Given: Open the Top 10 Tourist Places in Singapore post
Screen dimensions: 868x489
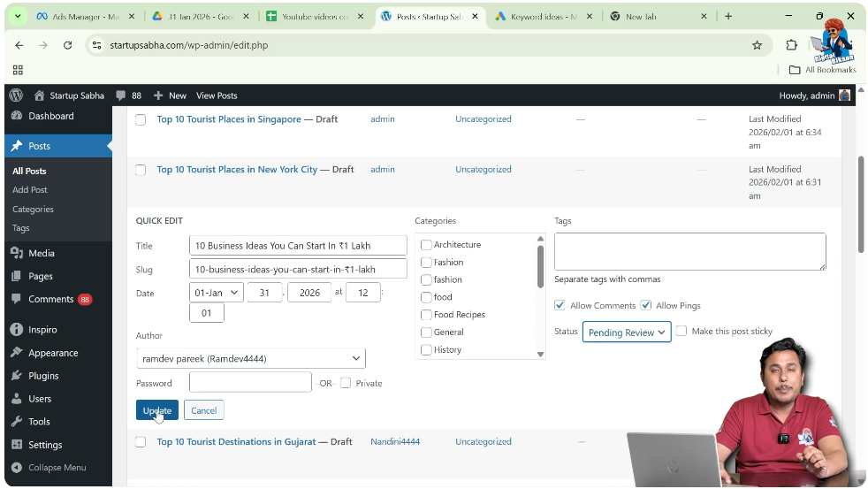Looking at the screenshot, I should pyautogui.click(x=229, y=119).
